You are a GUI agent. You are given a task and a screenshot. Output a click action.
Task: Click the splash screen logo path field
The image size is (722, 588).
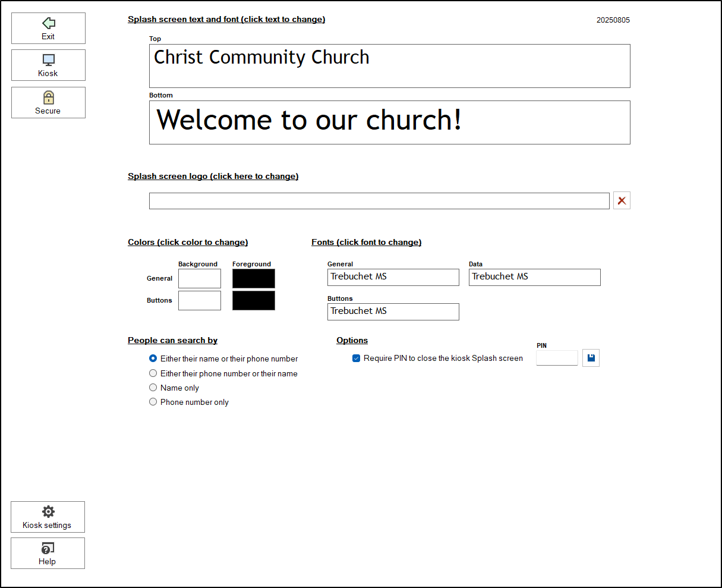[x=379, y=201]
